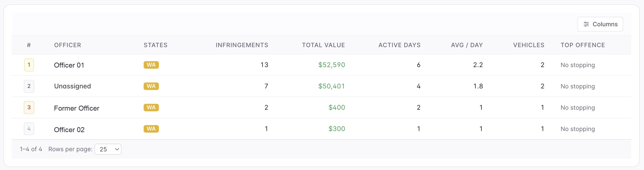This screenshot has height=170, width=644.
Task: Sort by the Active Days column header
Action: pos(399,45)
